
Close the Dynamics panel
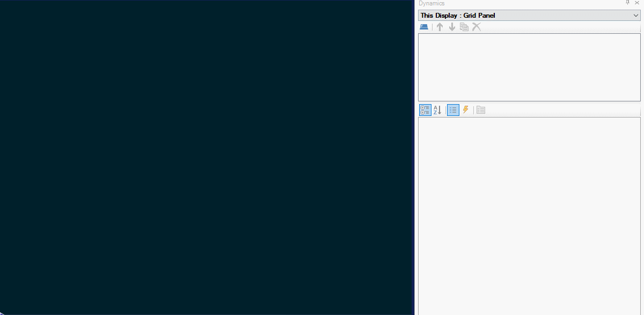pyautogui.click(x=637, y=3)
